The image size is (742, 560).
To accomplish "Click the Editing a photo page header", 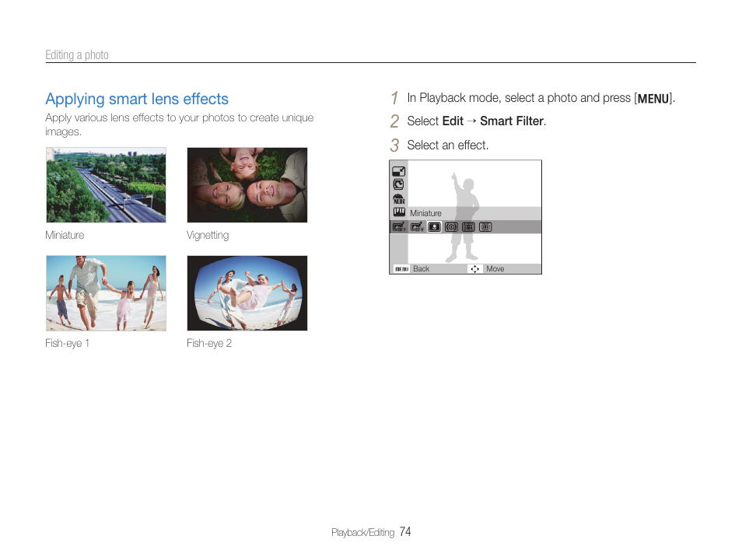I will pos(77,55).
